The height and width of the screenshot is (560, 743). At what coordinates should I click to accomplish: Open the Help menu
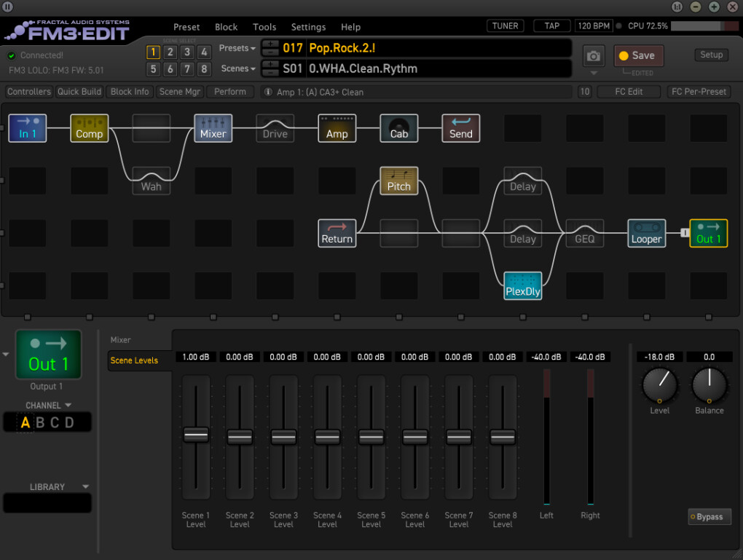(350, 27)
